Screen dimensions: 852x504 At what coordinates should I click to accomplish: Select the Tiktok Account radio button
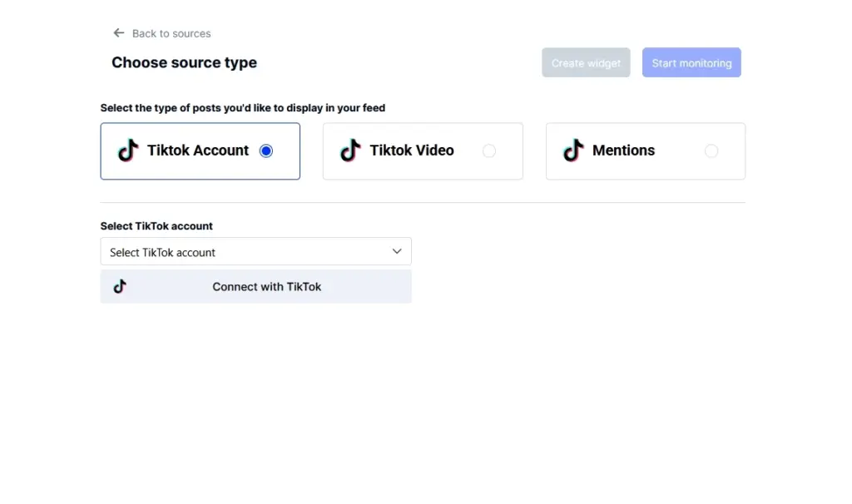[x=266, y=151]
